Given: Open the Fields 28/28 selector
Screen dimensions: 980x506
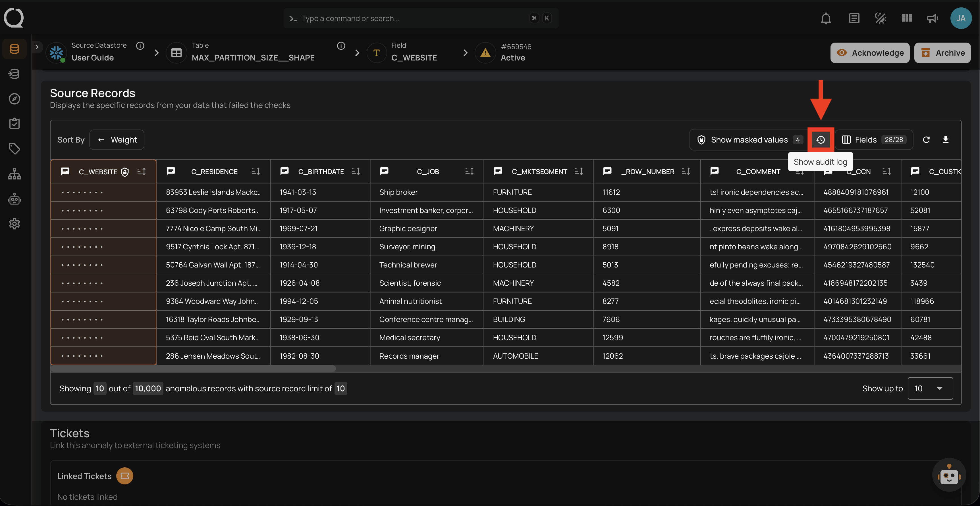Looking at the screenshot, I should point(873,139).
